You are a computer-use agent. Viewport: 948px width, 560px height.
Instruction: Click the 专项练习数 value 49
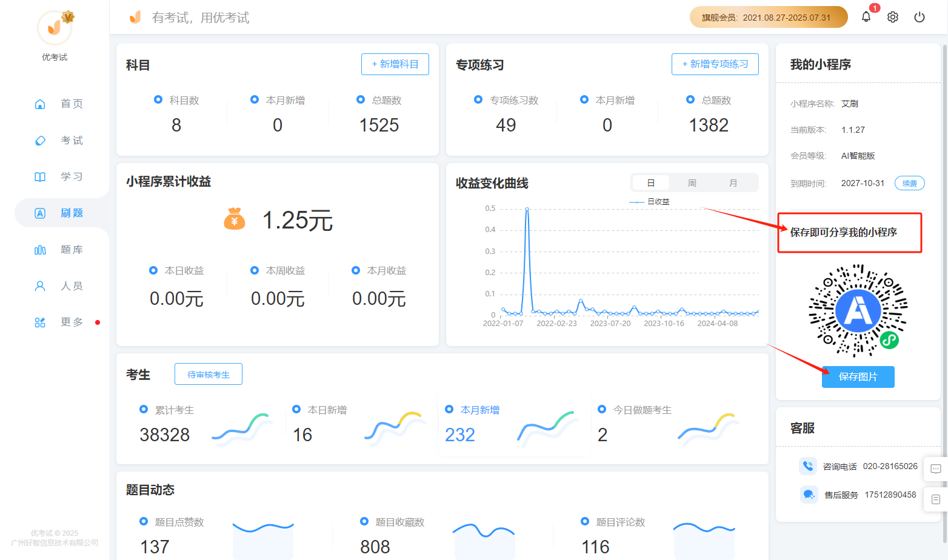pyautogui.click(x=506, y=125)
